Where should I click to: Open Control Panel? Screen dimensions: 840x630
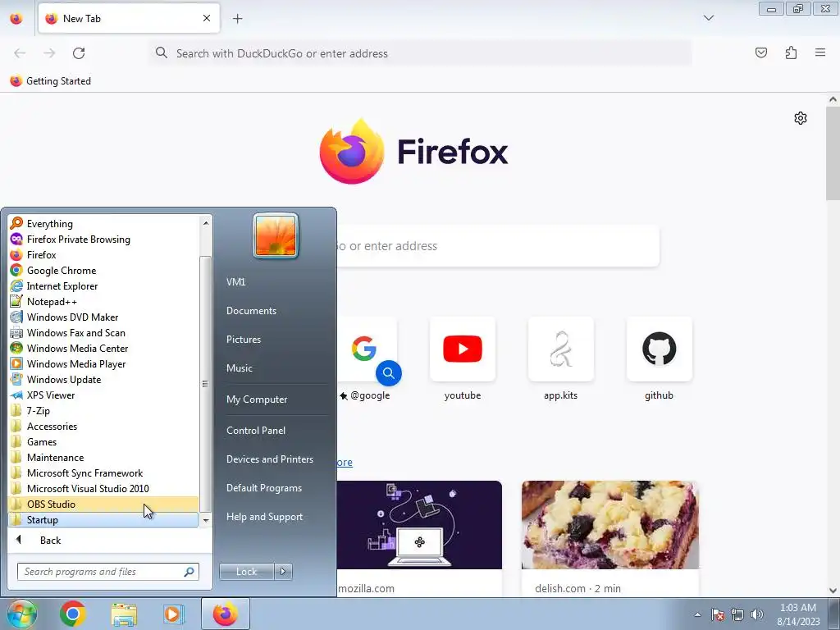point(256,430)
